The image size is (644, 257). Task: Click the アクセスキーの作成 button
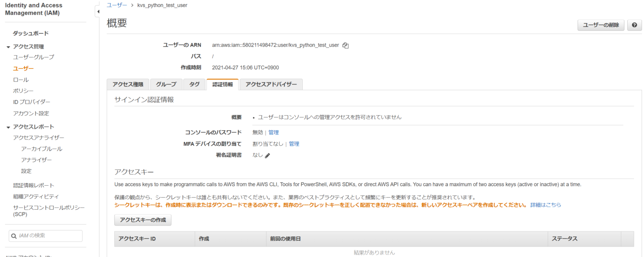coord(143,220)
